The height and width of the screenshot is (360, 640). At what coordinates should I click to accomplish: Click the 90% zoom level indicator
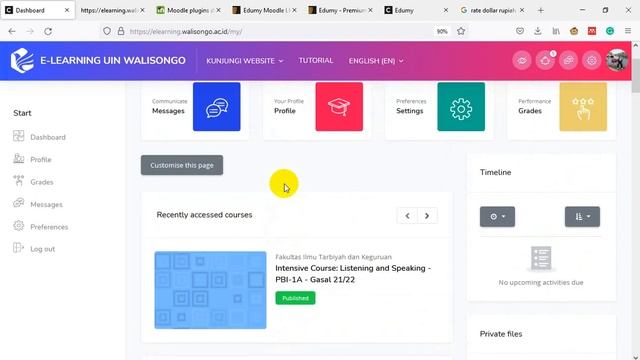[442, 31]
